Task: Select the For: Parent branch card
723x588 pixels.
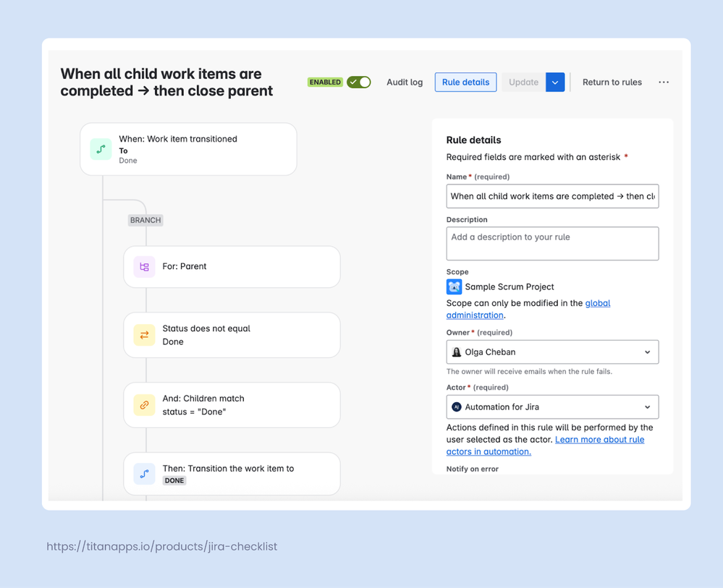Action: 232,267
